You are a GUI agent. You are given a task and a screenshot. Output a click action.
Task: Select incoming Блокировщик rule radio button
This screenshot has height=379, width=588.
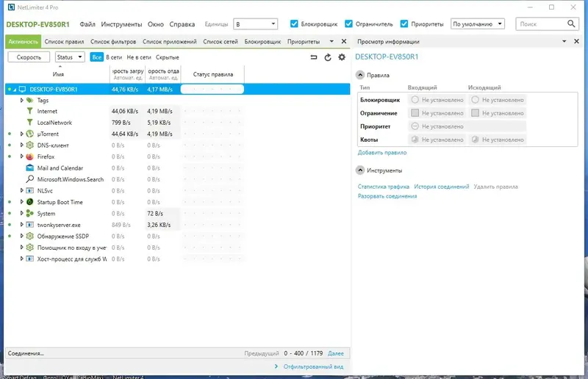pos(415,100)
